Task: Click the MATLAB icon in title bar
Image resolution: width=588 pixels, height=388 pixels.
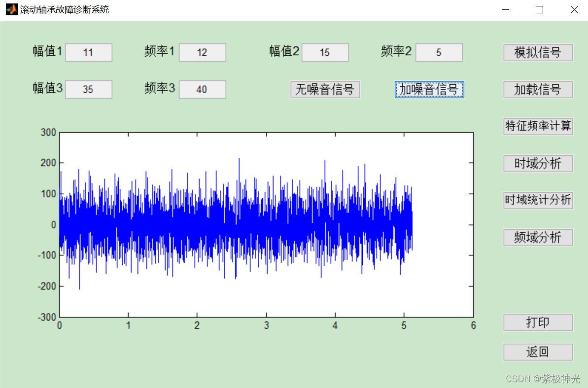Action: [12, 9]
